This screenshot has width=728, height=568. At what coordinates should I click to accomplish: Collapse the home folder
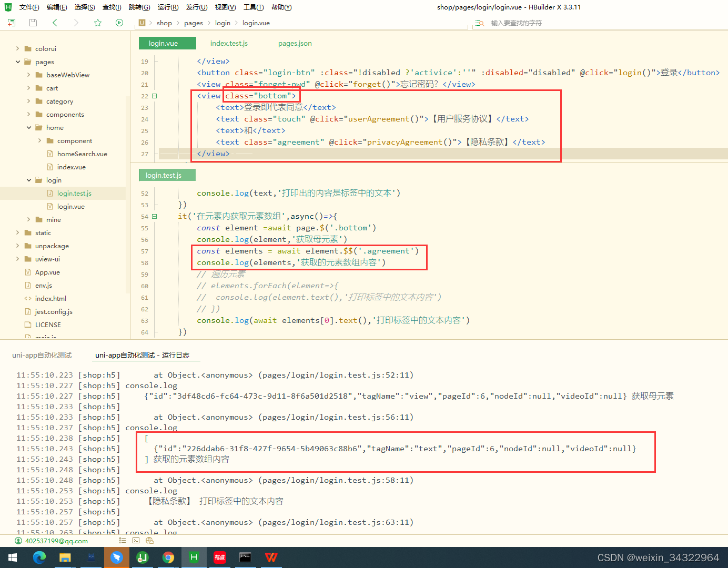tap(29, 127)
